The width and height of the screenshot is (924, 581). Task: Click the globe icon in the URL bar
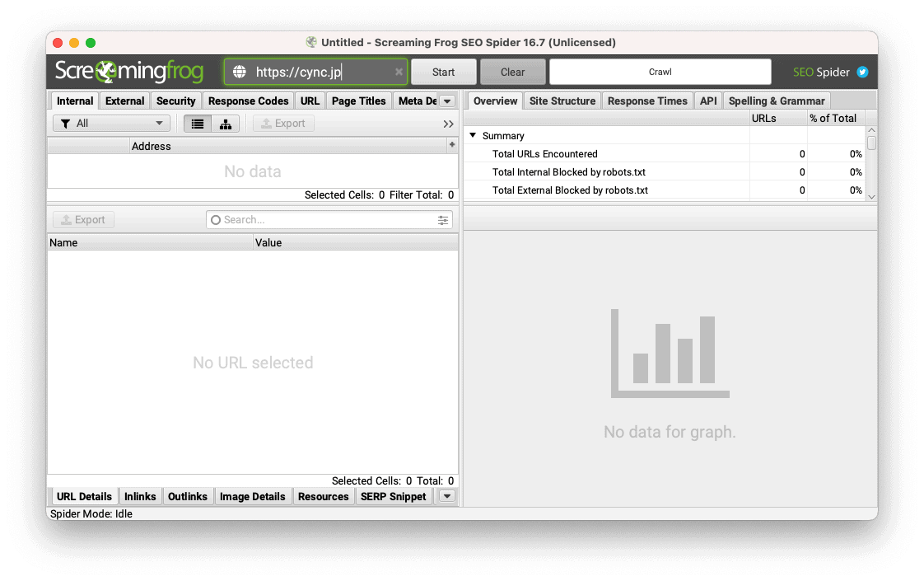point(240,72)
